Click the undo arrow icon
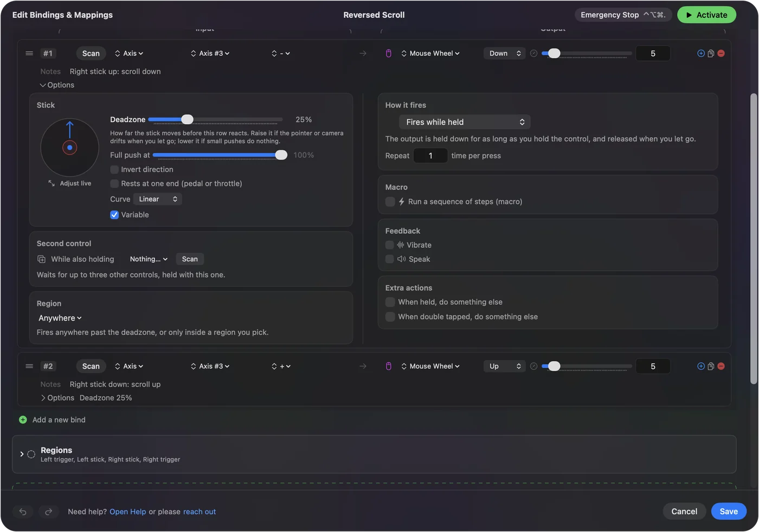The height and width of the screenshot is (532, 759). coord(23,511)
